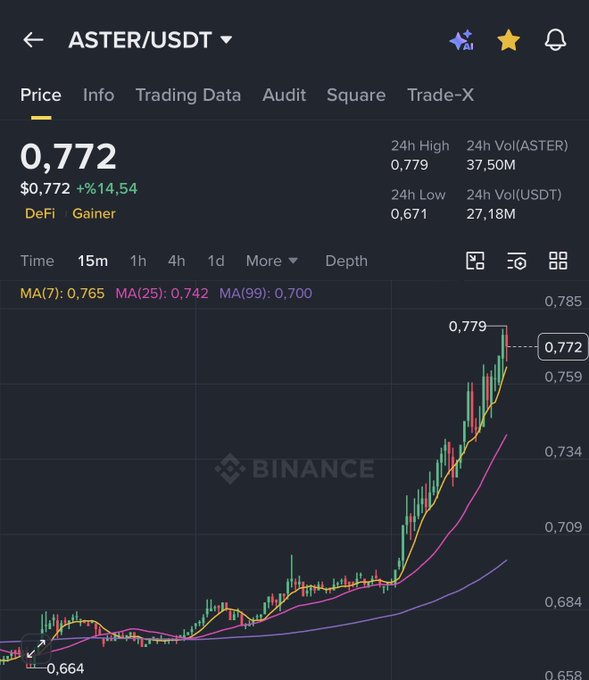The height and width of the screenshot is (680, 589).
Task: Open the Trading Data tab
Action: [x=188, y=95]
